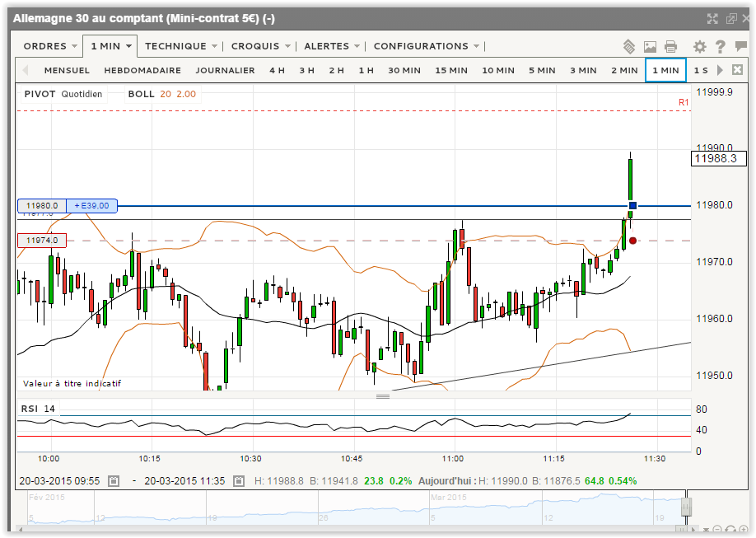Viewport: 756px width, 538px height.
Task: Click the BOLL 20 2.00 indicator label
Action: [162, 94]
